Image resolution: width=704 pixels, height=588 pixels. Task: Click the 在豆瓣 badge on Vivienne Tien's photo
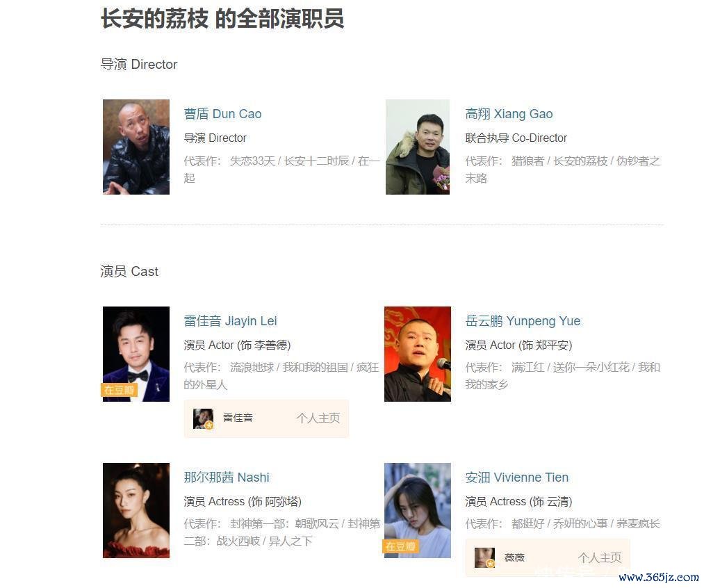pyautogui.click(x=401, y=546)
